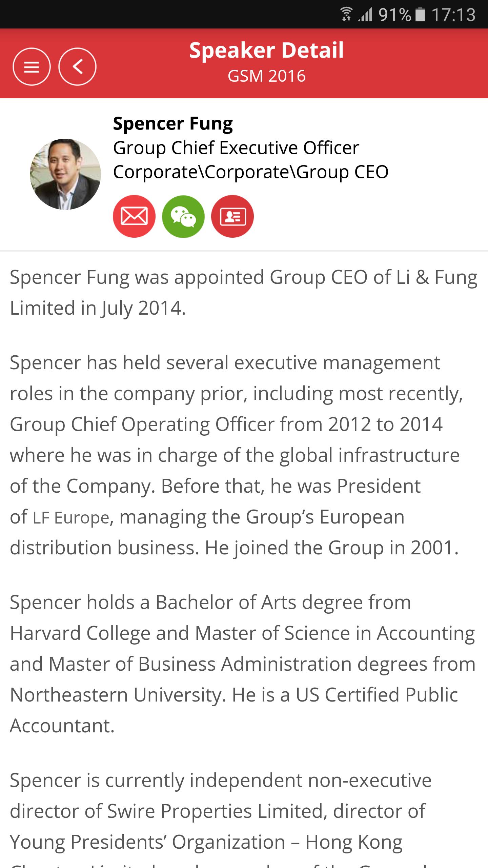Tap the Speaker Detail header title
This screenshot has width=488, height=868.
[x=266, y=50]
